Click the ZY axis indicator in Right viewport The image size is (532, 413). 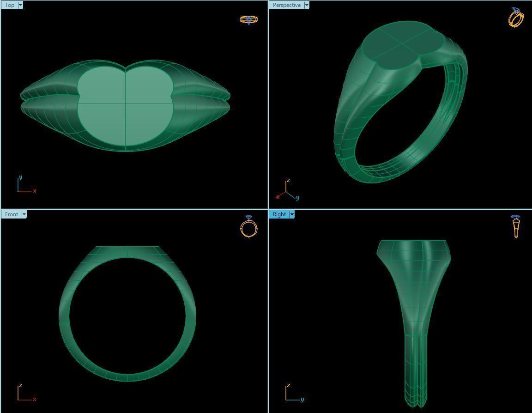tap(294, 393)
